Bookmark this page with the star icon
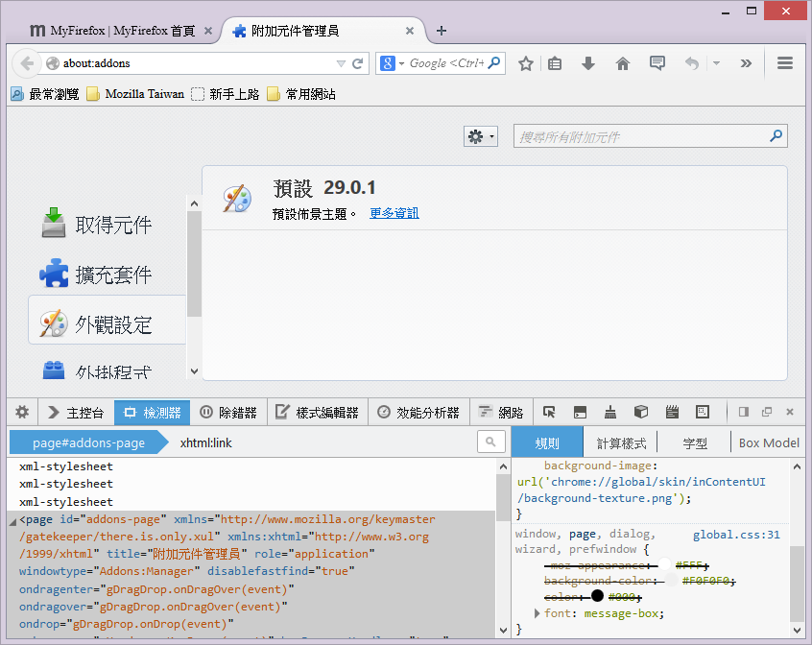The height and width of the screenshot is (645, 812). click(x=526, y=63)
